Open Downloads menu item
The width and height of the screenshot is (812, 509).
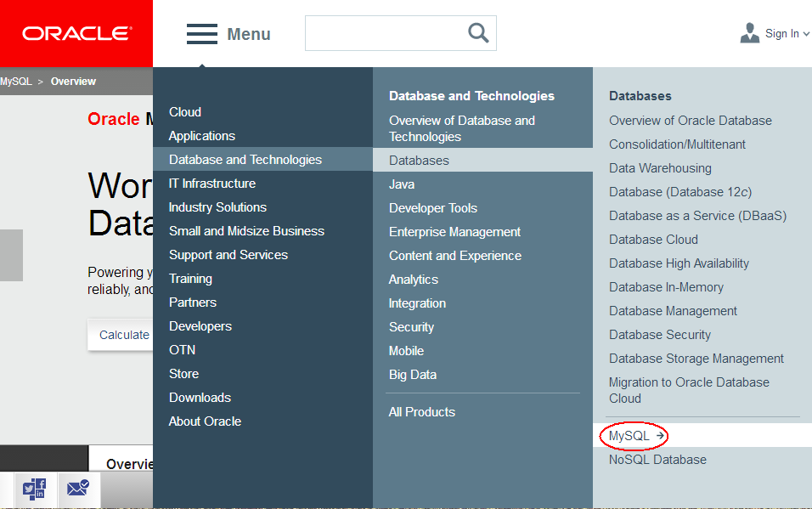[x=200, y=398]
